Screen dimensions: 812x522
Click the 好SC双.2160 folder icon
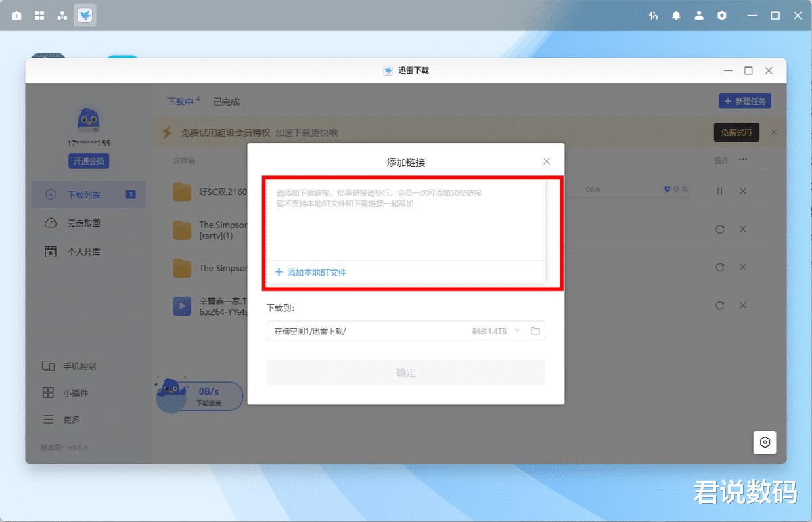click(x=181, y=192)
